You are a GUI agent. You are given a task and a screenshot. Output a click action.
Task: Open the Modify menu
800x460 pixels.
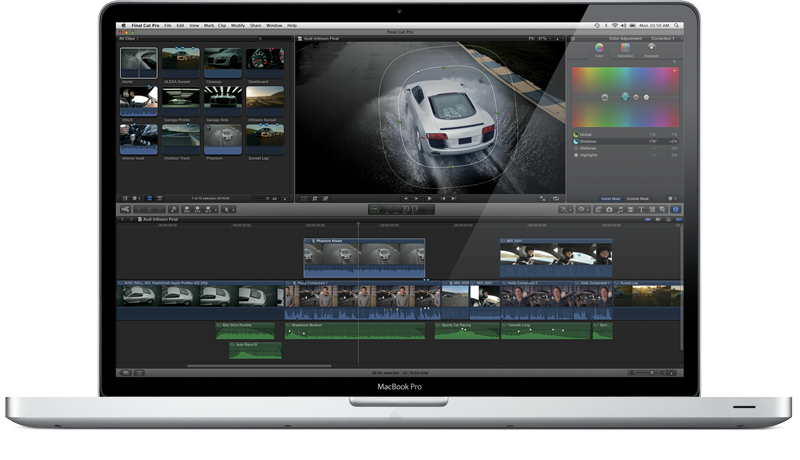238,25
